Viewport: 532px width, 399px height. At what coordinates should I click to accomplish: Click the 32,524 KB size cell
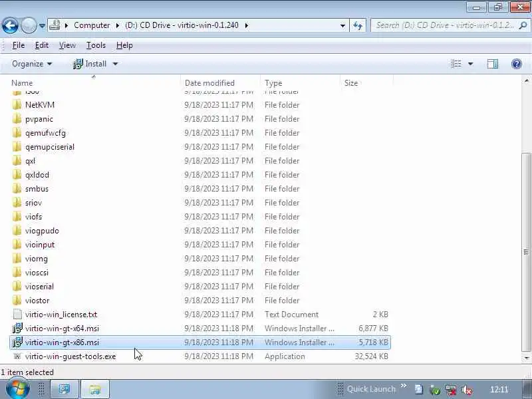371,356
